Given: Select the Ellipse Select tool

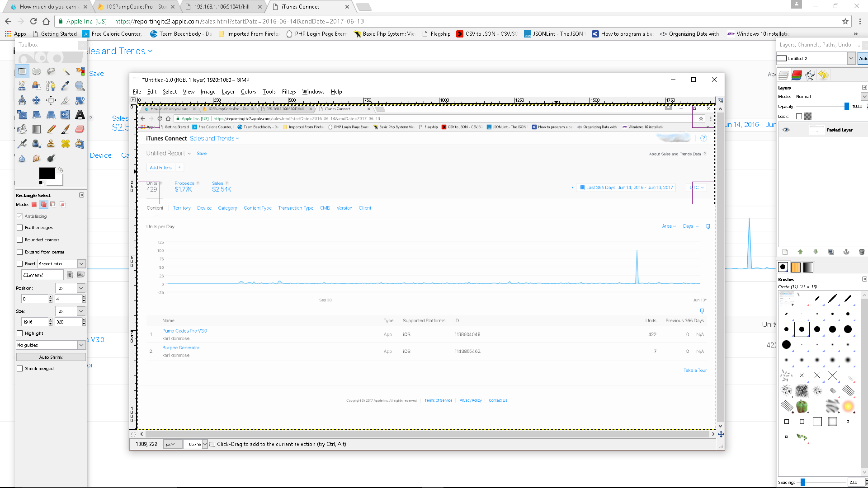Looking at the screenshot, I should coord(37,71).
